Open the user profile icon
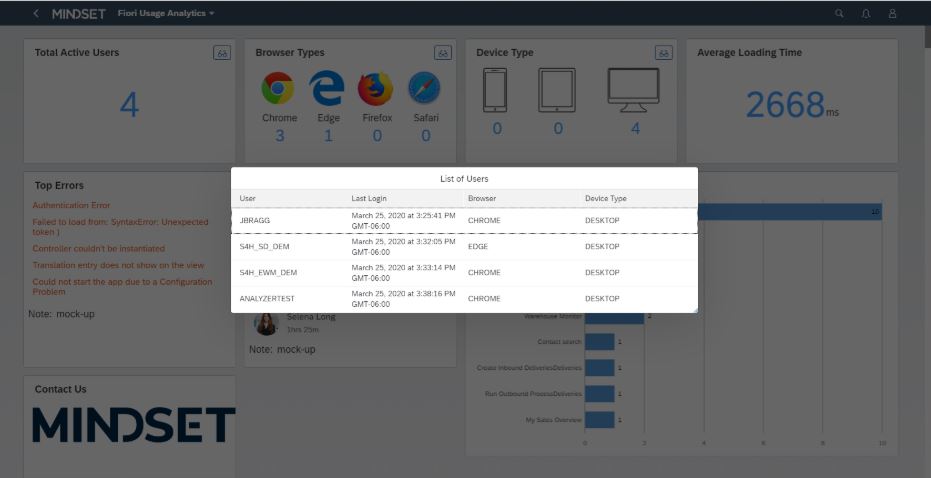 pyautogui.click(x=892, y=13)
